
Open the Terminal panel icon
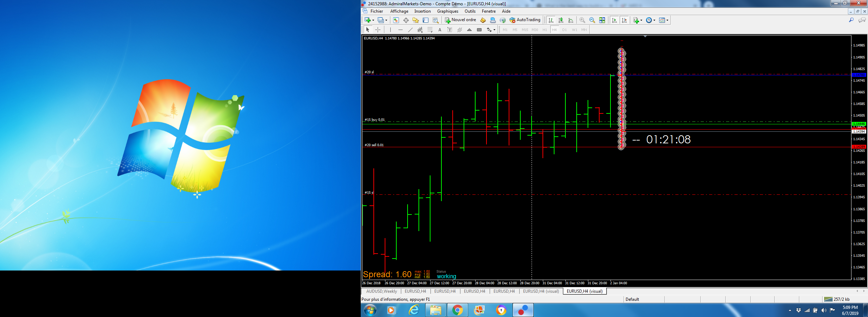[426, 20]
